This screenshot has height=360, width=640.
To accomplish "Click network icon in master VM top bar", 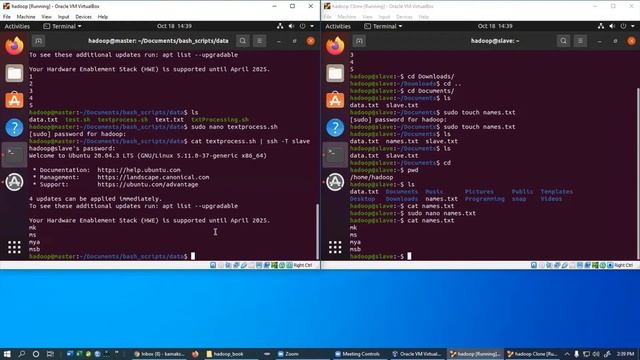I will (x=280, y=26).
